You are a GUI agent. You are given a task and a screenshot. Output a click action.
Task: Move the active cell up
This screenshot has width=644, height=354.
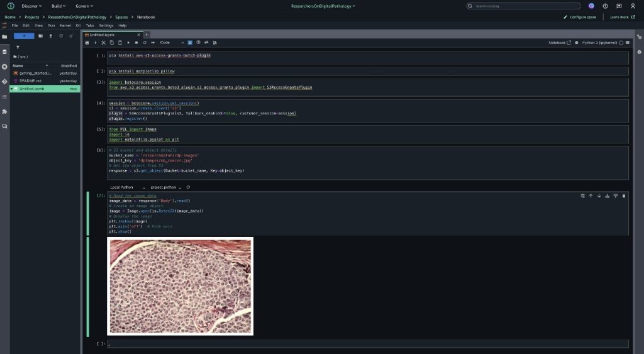(591, 196)
